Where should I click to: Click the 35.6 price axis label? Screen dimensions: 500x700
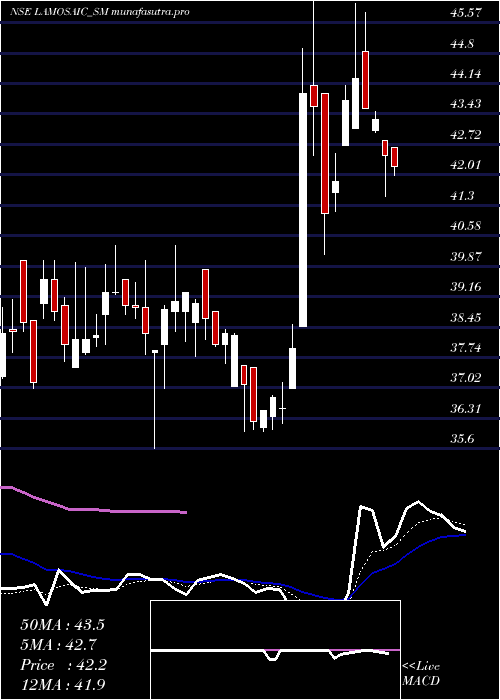[x=462, y=439]
